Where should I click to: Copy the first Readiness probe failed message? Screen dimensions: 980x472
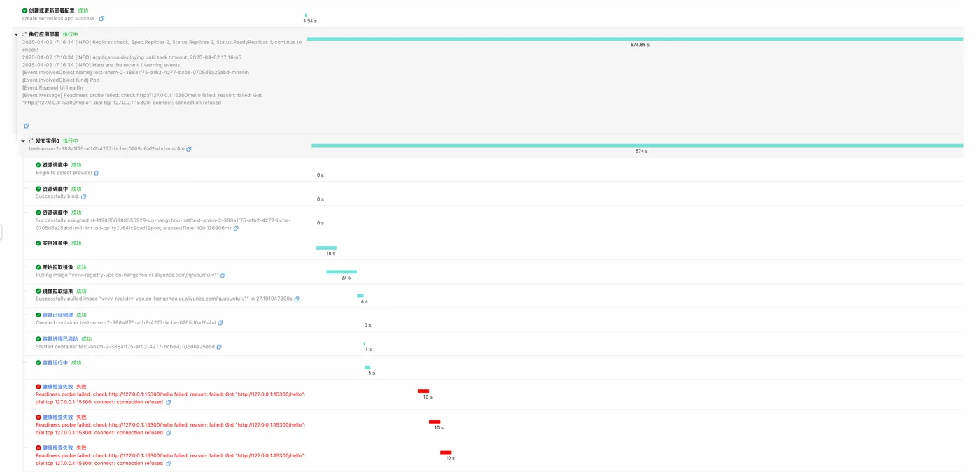coord(169,402)
